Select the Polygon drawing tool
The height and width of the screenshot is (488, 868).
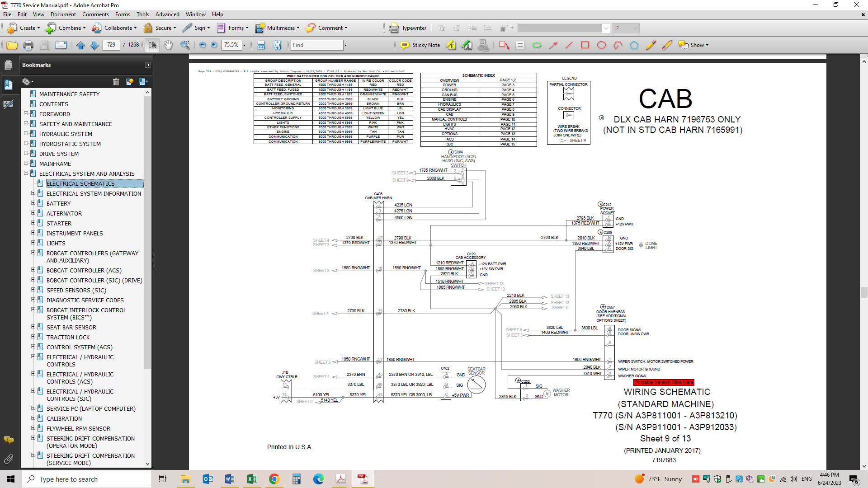[634, 45]
